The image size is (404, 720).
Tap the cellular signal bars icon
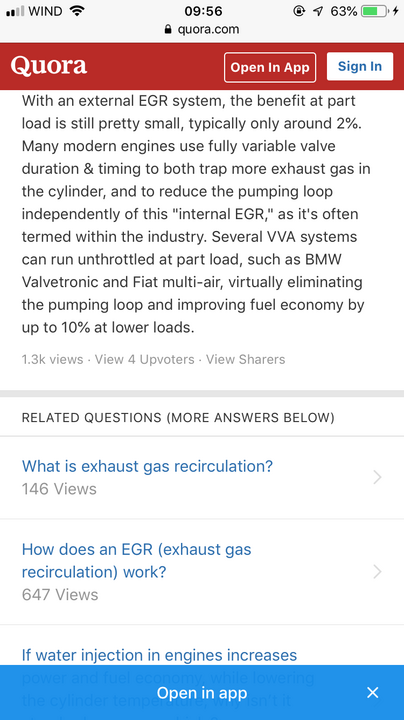[x=15, y=11]
